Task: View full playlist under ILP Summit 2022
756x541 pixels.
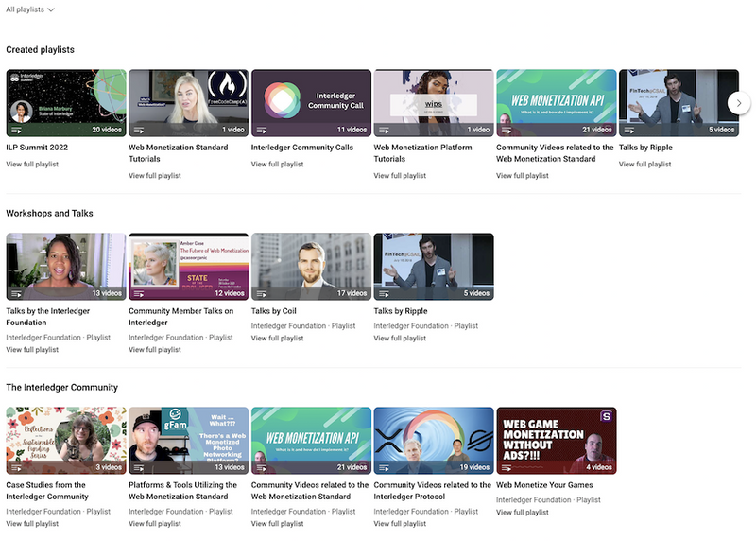Action: click(32, 165)
